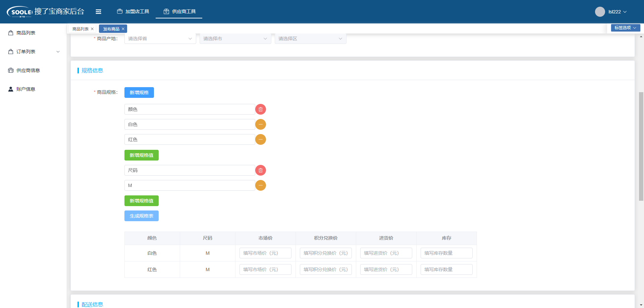Click the 尺码 spec name field
Image resolution: width=644 pixels, height=308 pixels.
[190, 170]
